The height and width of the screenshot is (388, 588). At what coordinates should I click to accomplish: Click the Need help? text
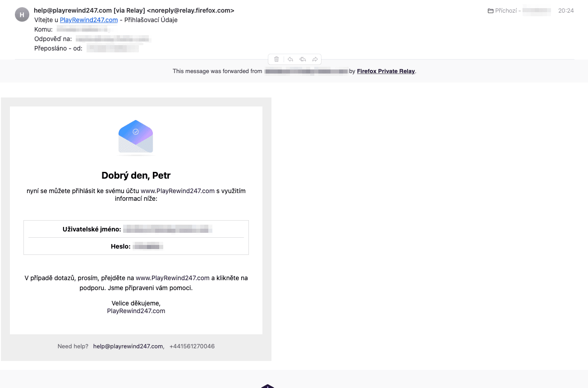[x=73, y=346]
